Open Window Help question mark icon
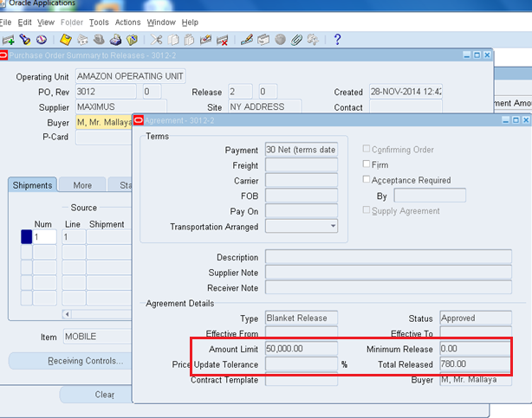Image resolution: width=532 pixels, height=418 pixels. click(337, 40)
